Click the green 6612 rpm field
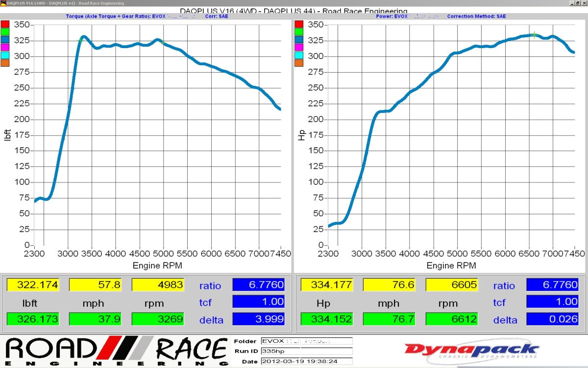The width and height of the screenshot is (588, 368). (x=452, y=319)
